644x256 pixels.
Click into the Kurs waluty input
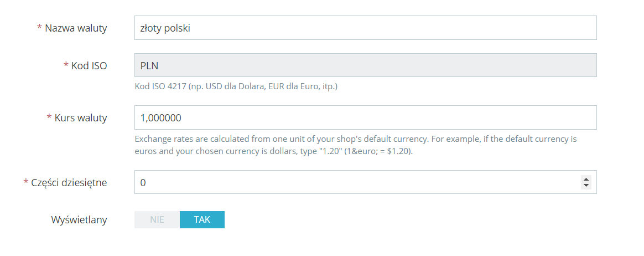pyautogui.click(x=365, y=117)
